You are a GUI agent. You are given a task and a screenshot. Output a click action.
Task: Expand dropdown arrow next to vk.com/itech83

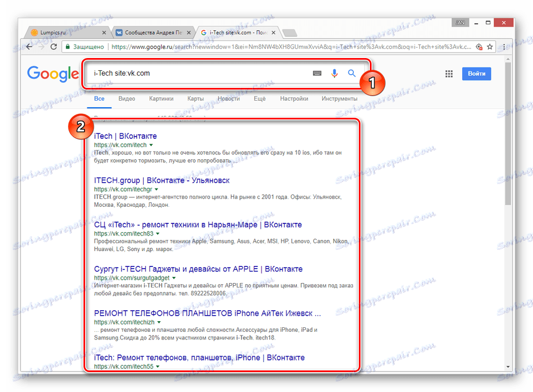158,234
